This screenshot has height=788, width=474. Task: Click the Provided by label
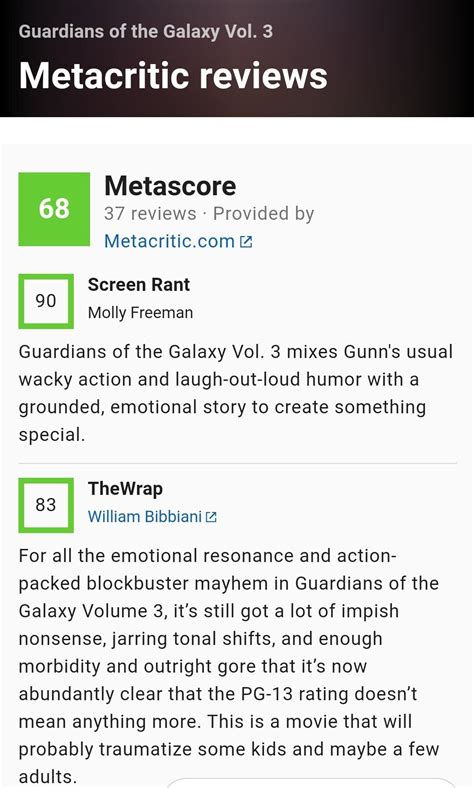point(263,214)
